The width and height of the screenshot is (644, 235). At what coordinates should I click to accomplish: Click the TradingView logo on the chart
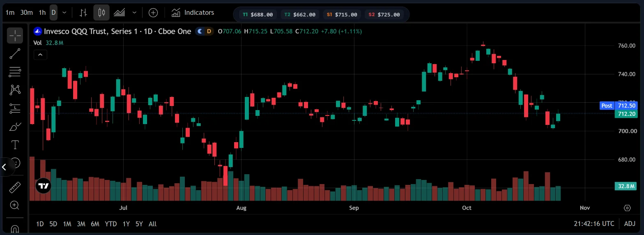click(43, 186)
